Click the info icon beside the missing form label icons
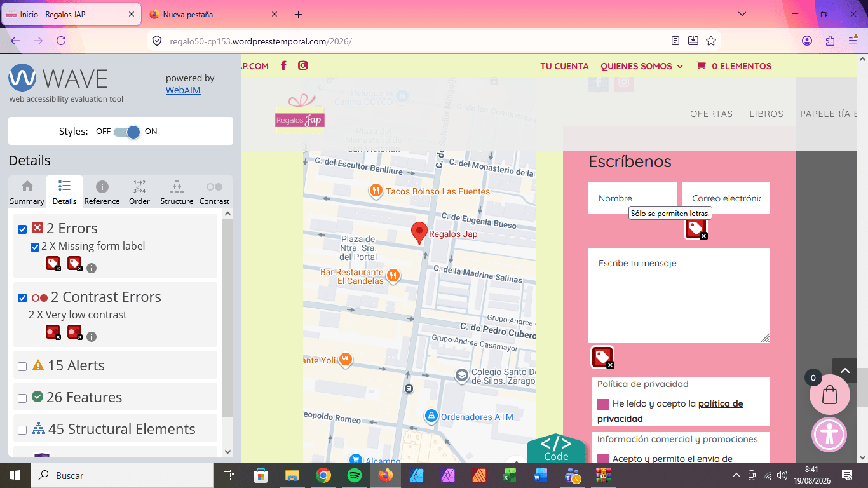Screen dimensions: 868x488 pyautogui.click(x=92, y=268)
